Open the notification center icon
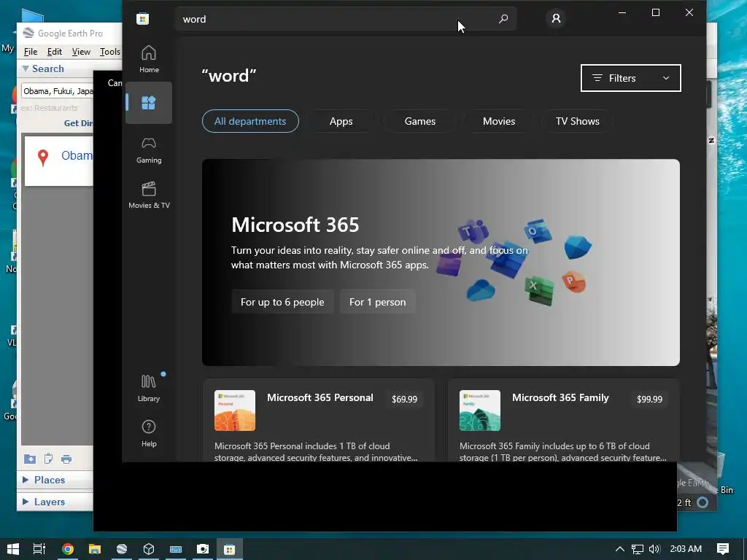Viewport: 747px width, 560px height. click(x=723, y=549)
